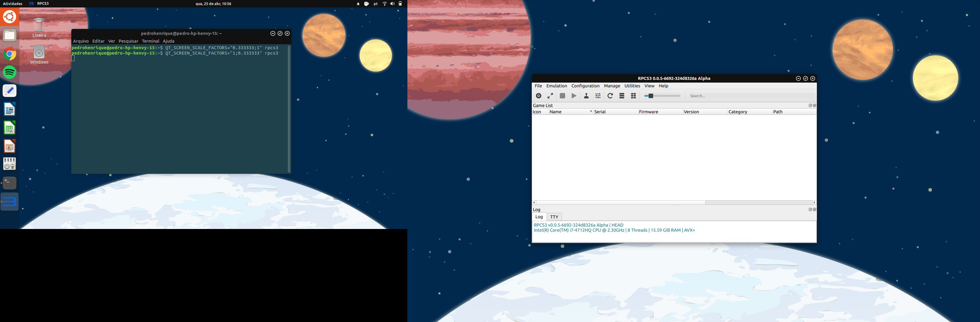The image size is (980, 322).
Task: Refresh the game list
Action: coord(610,96)
